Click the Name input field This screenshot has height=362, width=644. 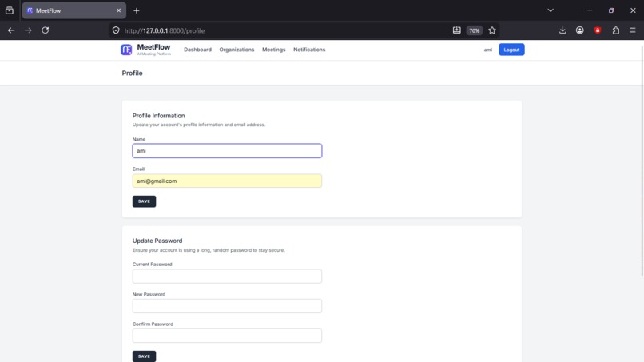[227, 151]
